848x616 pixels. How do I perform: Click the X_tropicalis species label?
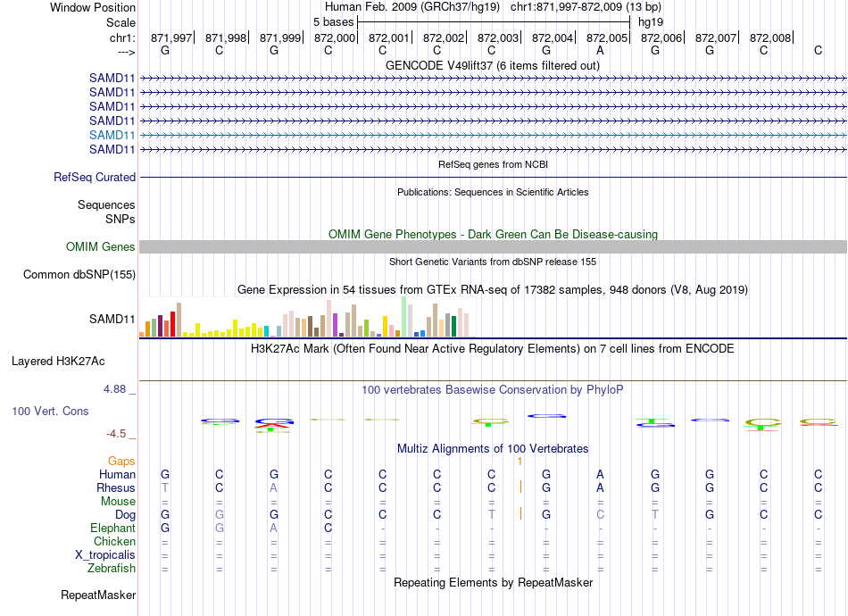(x=105, y=555)
